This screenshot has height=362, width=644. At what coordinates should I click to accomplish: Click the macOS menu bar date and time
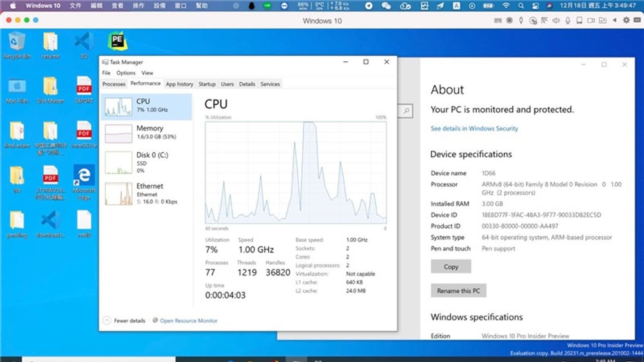(x=598, y=6)
